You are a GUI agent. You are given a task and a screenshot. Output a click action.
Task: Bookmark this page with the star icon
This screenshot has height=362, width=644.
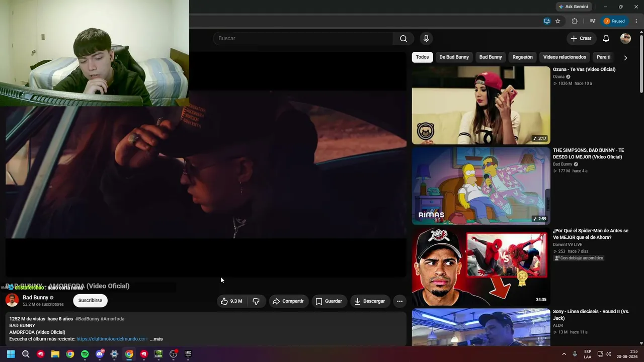pos(557,21)
